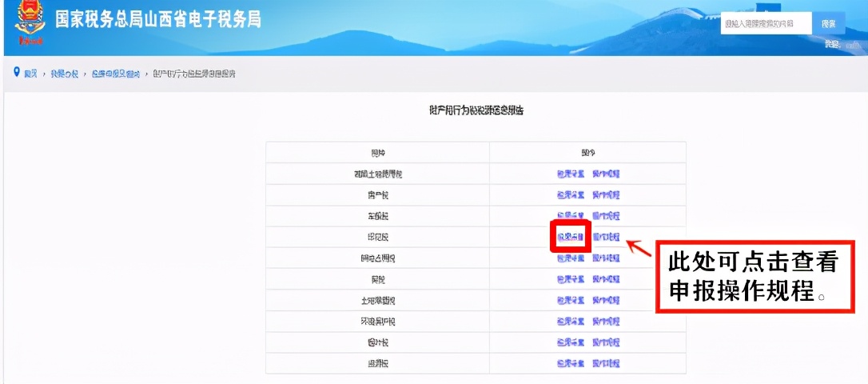The image size is (868, 384).
Task: Click the 资源税 tax name cell in last row
Action: [x=377, y=363]
